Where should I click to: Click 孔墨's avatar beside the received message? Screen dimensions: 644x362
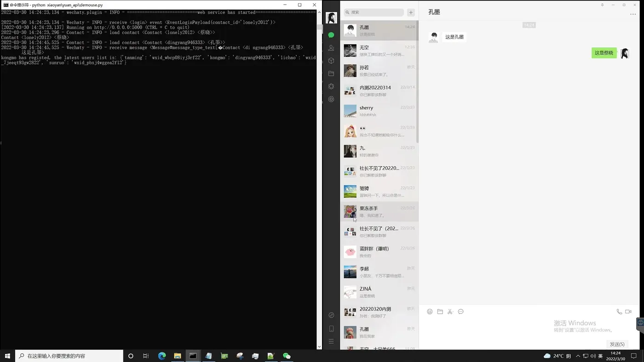[x=433, y=37]
